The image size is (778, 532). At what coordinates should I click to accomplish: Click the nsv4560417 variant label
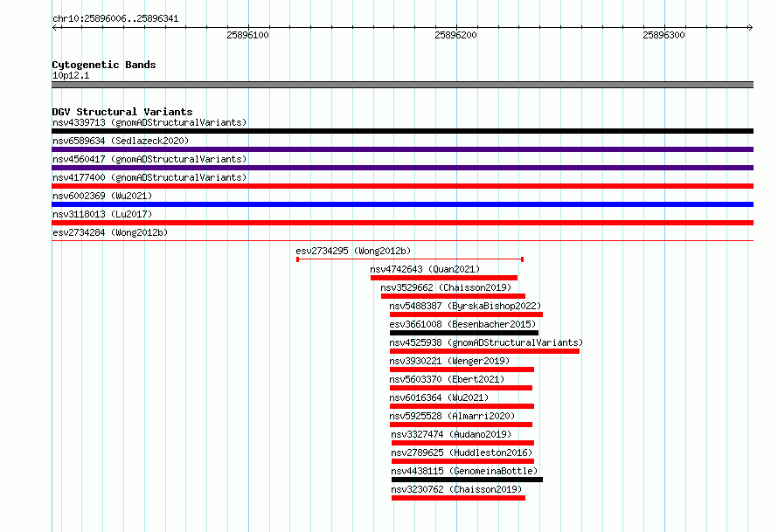pos(149,159)
